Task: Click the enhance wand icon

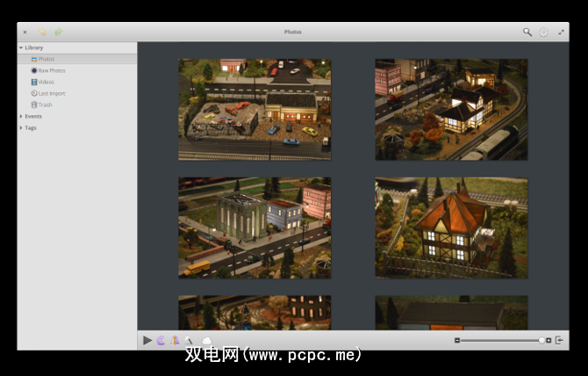Action: coord(189,340)
